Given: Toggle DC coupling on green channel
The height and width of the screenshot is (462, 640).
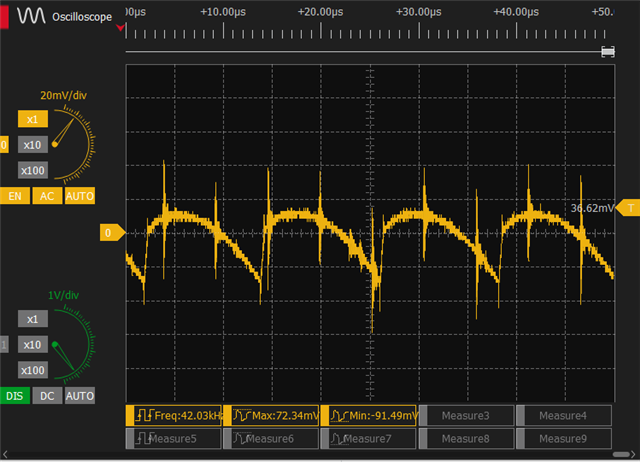Looking at the screenshot, I should pos(47,395).
